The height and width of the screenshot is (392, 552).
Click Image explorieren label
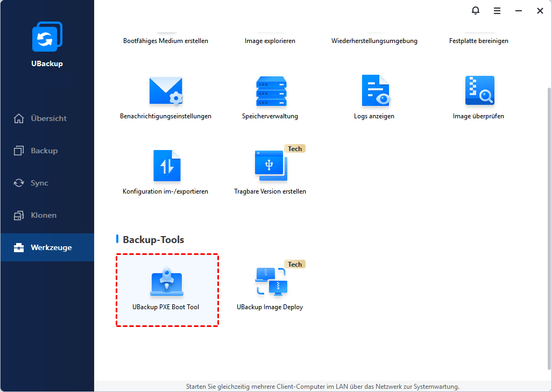point(270,41)
